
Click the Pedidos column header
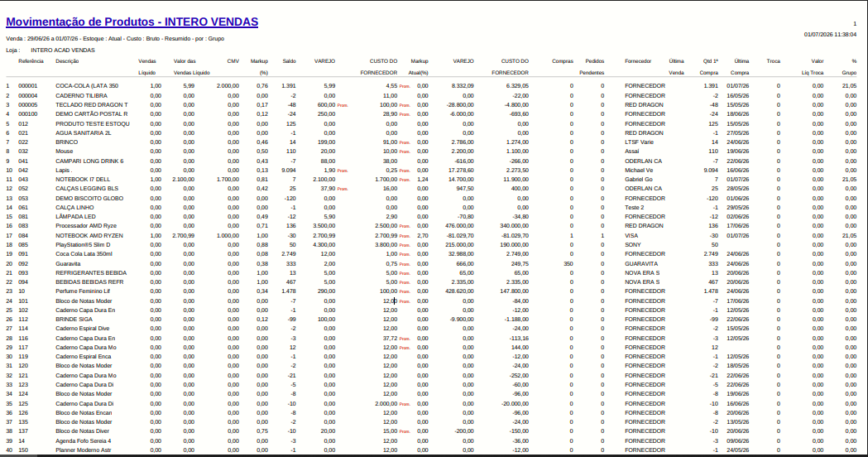(x=595, y=61)
